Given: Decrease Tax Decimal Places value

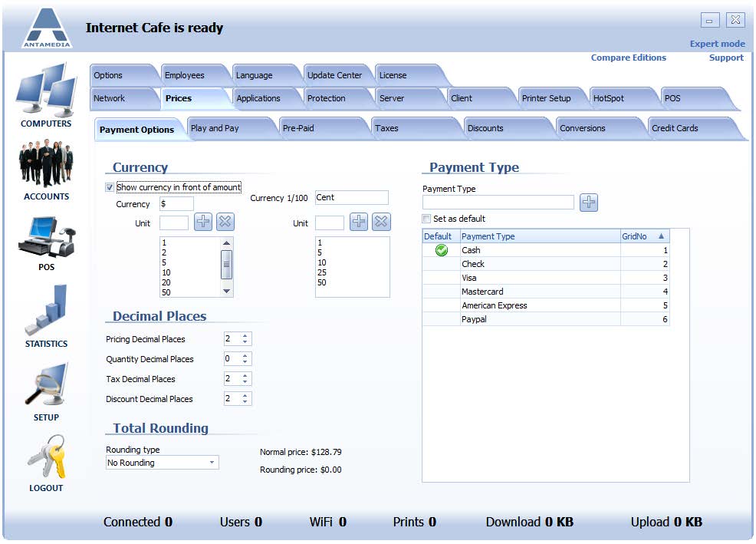Looking at the screenshot, I should (x=245, y=382).
